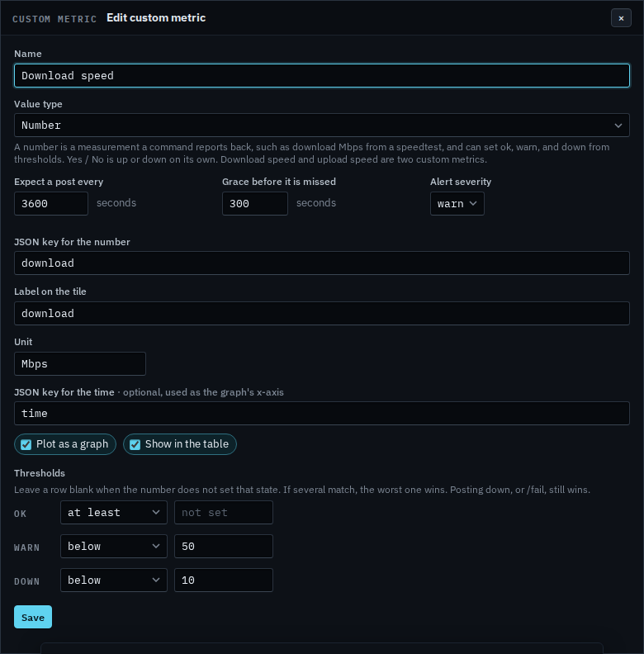
Task: Click the OK threshold value field not set
Action: pos(224,512)
